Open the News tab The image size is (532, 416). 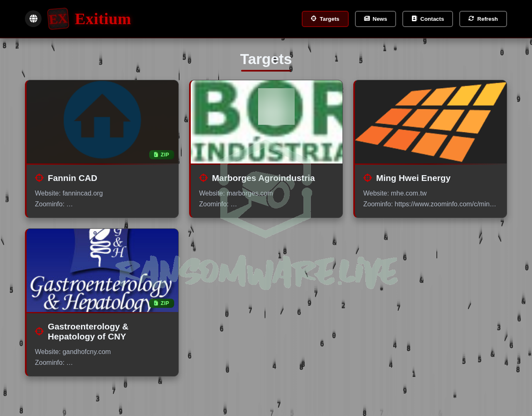375,19
